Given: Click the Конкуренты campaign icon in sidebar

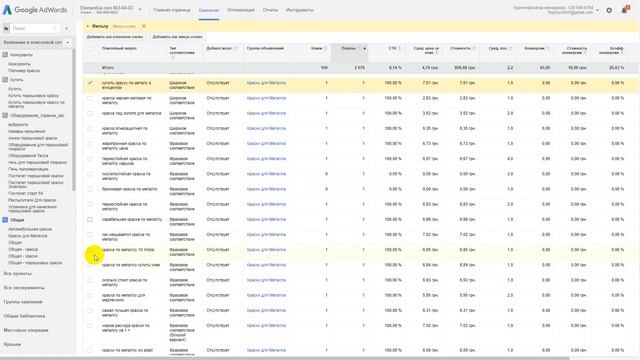Looking at the screenshot, I should click(x=5, y=55).
